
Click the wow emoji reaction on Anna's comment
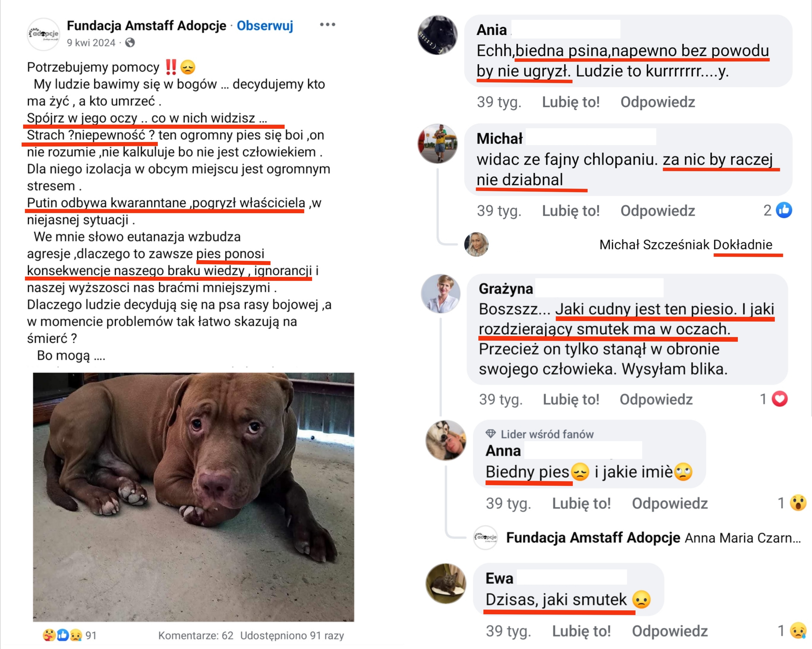(798, 503)
